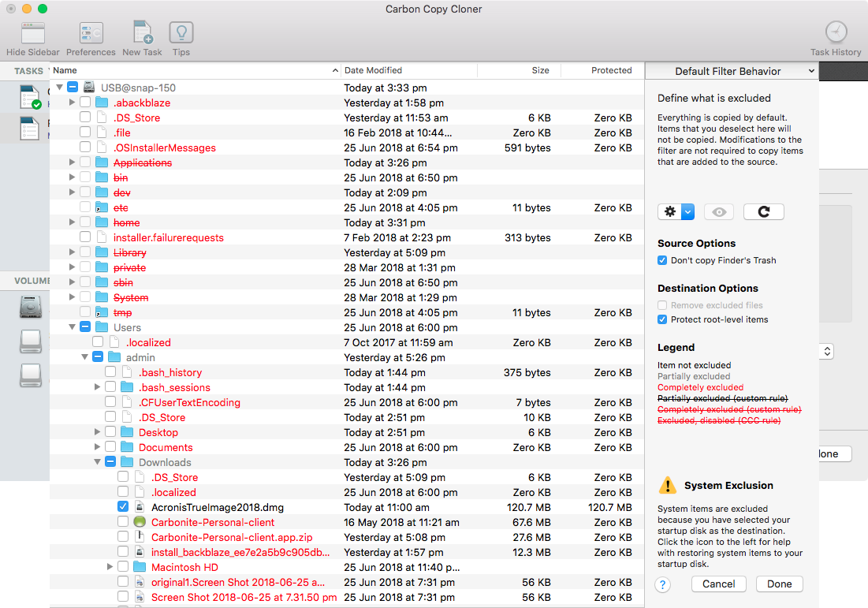Viewport: 868px width, 608px height.
Task: Collapse the Downloads folder
Action: [97, 462]
